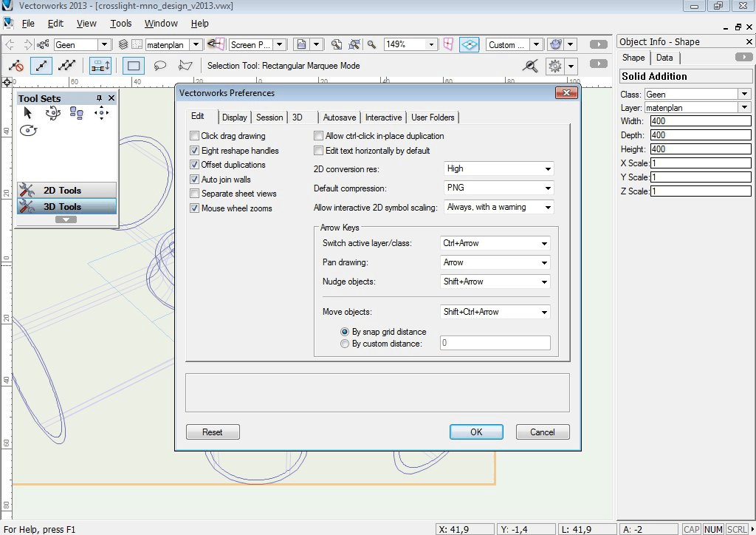
Task: Uncheck Mouse wheel zooms
Action: (195, 208)
